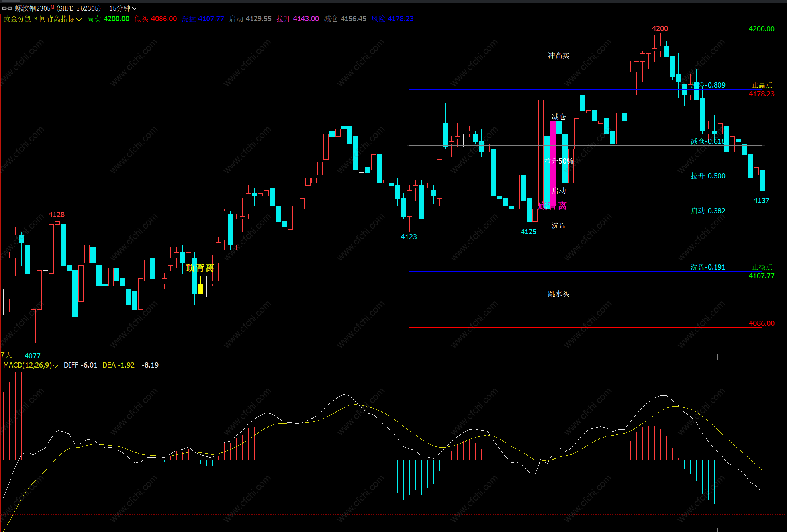
Task: Select the 4200 high price marker
Action: pyautogui.click(x=660, y=29)
